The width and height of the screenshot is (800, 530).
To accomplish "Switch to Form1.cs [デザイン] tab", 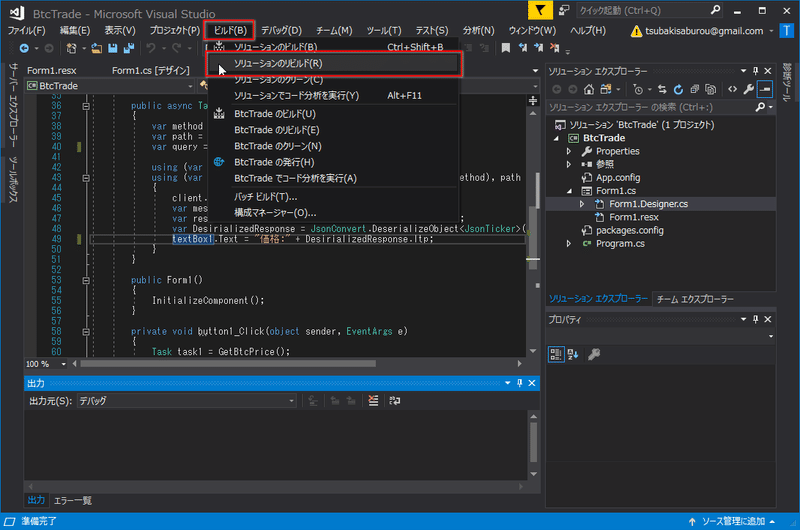I will (x=151, y=70).
